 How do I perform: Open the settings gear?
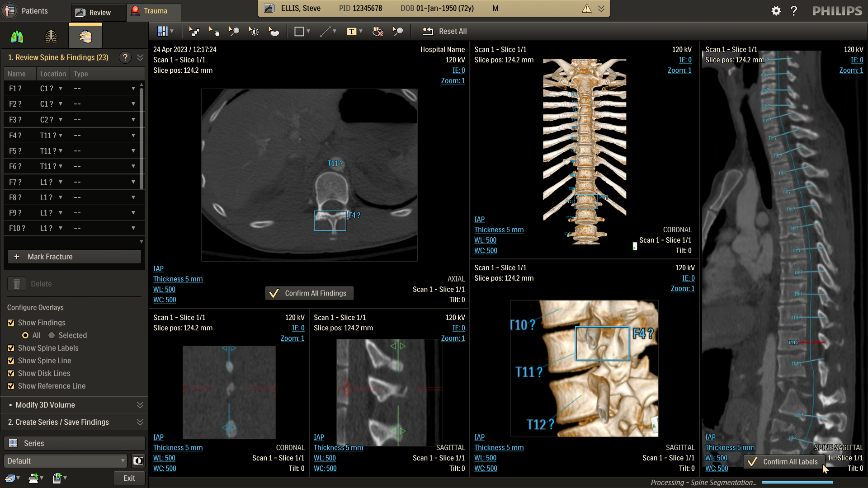(x=776, y=11)
